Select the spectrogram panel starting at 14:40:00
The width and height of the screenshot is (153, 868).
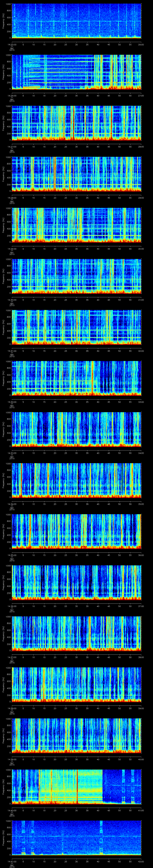point(76,786)
